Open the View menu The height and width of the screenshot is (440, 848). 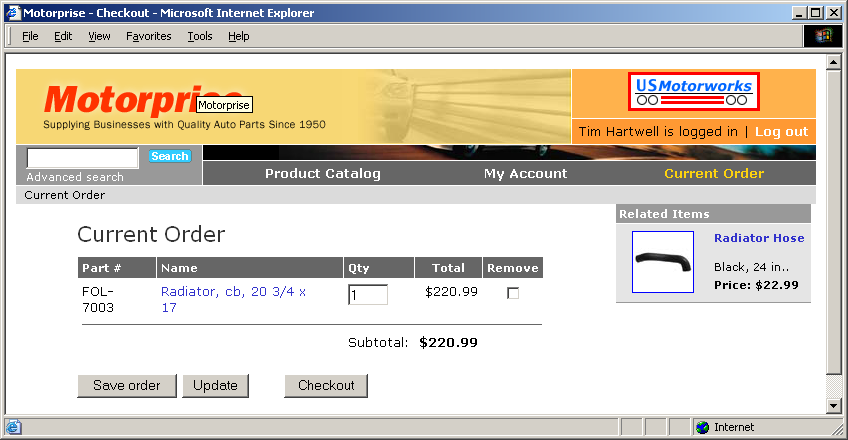[99, 36]
